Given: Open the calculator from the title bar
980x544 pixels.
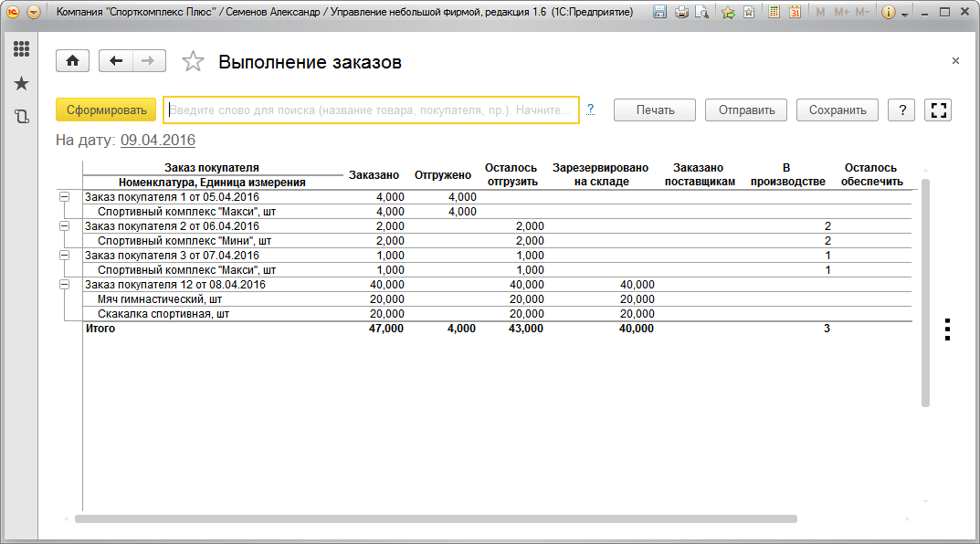Looking at the screenshot, I should 775,13.
